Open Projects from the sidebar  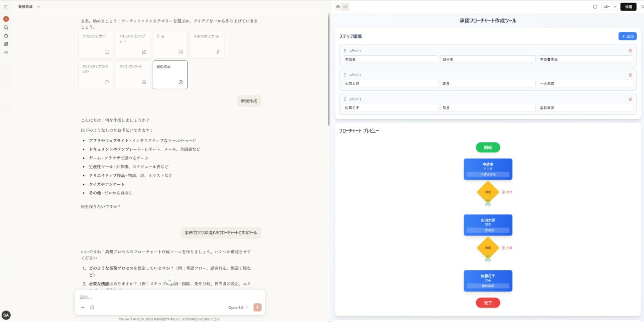coord(6,36)
